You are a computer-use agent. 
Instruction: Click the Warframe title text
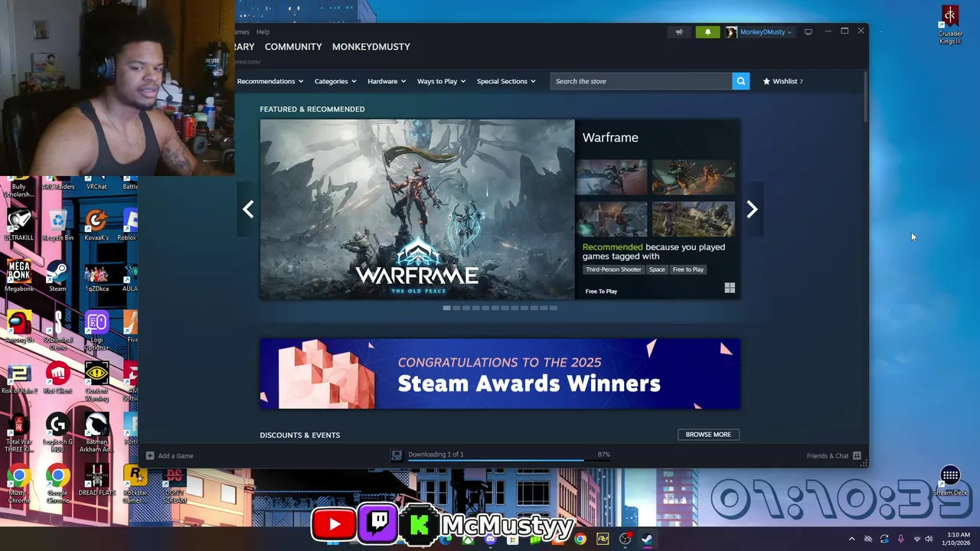pos(610,138)
